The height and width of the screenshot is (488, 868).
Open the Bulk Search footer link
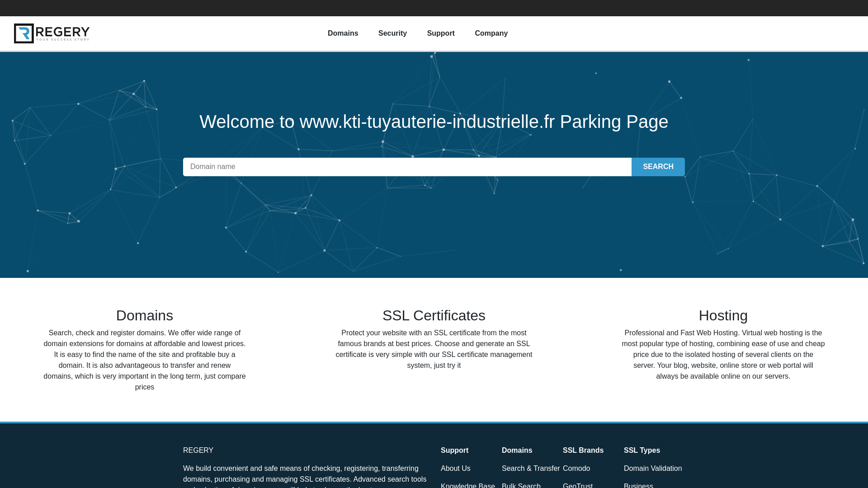(521, 485)
